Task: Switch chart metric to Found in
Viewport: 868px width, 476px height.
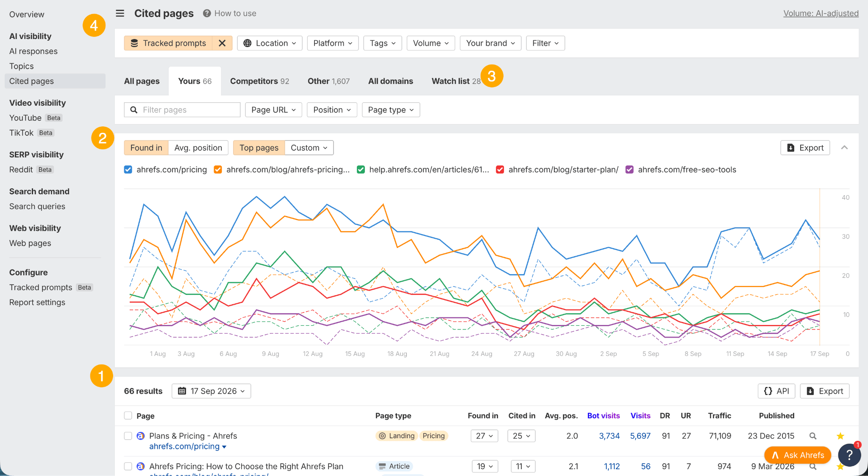Action: pyautogui.click(x=146, y=148)
